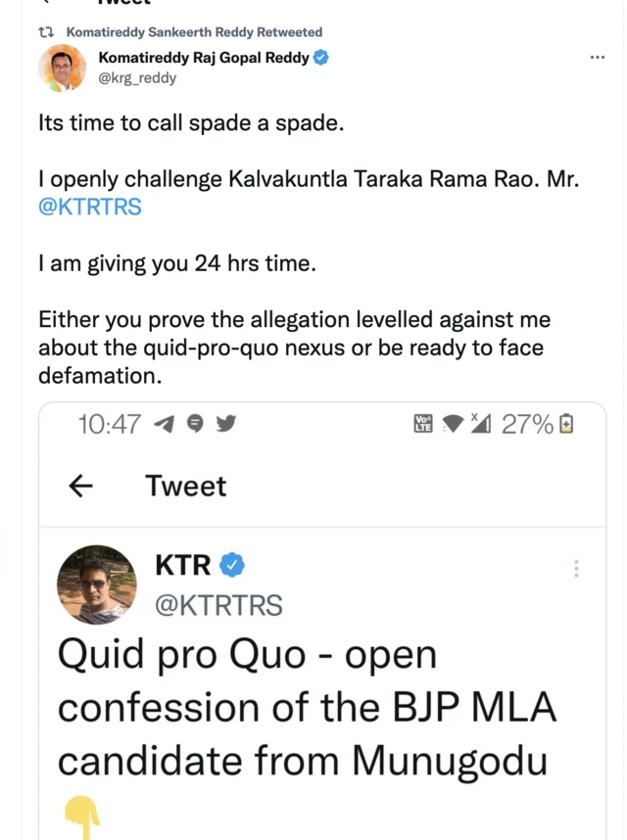Click the back arrow in the embedded screenshot
This screenshot has width=627, height=840.
(x=82, y=486)
